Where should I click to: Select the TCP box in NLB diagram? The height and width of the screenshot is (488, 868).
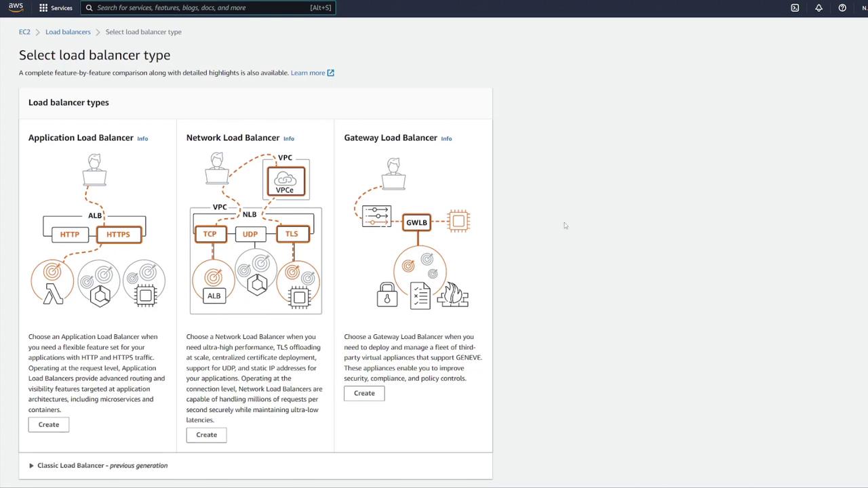pos(210,234)
